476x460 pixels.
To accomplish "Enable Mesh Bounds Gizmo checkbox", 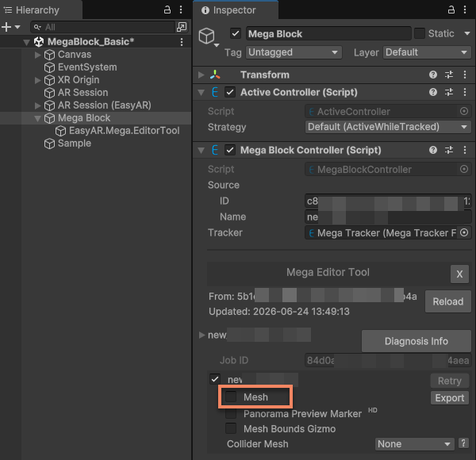I will [231, 428].
